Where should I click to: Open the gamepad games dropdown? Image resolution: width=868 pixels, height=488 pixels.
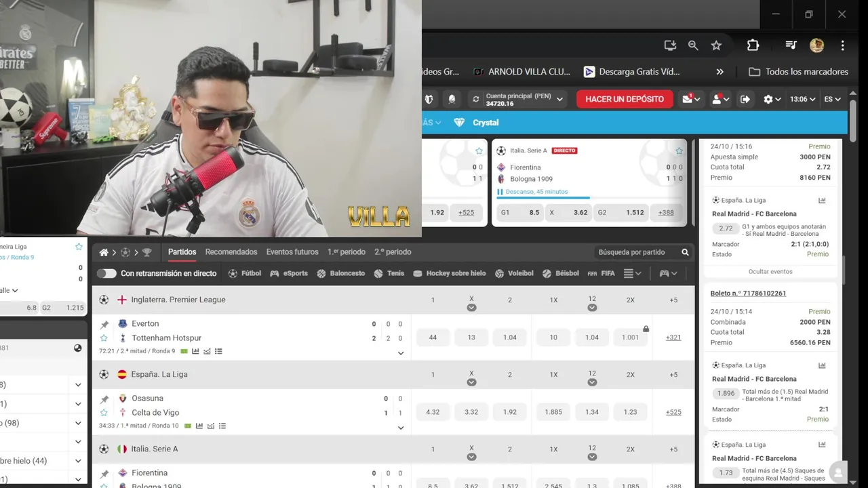pyautogui.click(x=668, y=273)
